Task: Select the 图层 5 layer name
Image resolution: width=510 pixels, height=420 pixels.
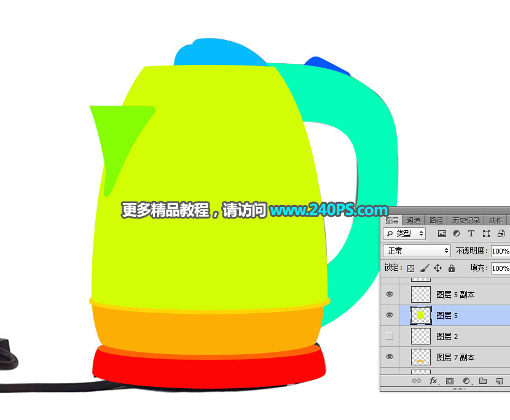Action: click(x=447, y=316)
